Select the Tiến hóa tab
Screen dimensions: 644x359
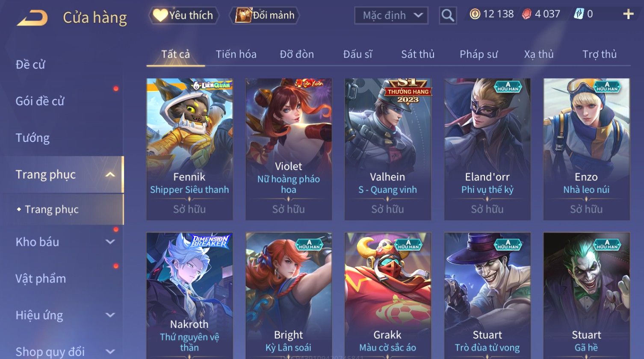tap(236, 54)
